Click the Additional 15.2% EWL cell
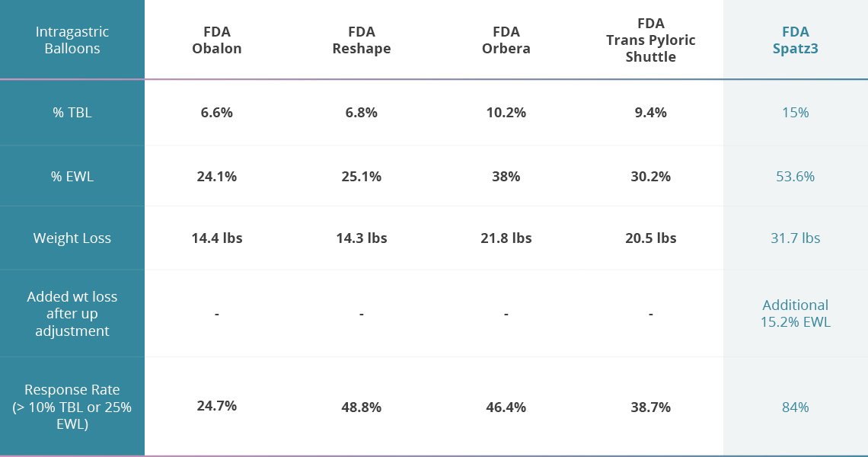The height and width of the screenshot is (457, 868). 796,314
